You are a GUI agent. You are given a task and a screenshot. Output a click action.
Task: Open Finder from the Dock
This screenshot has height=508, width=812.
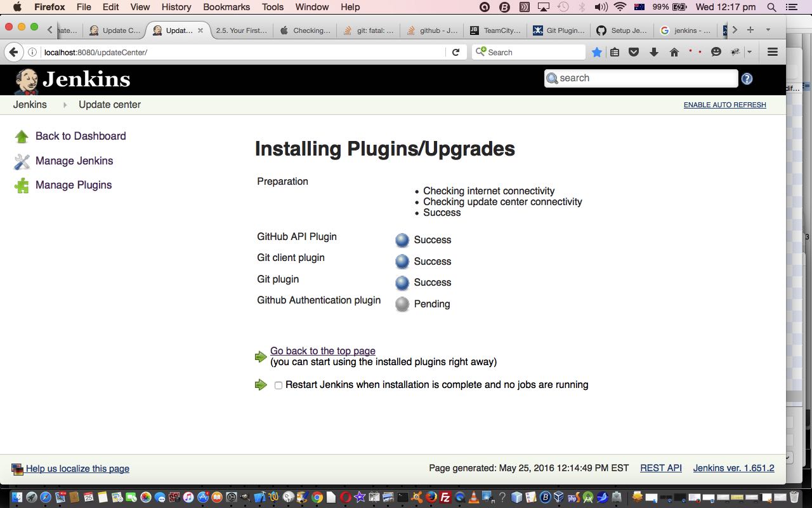(x=16, y=497)
